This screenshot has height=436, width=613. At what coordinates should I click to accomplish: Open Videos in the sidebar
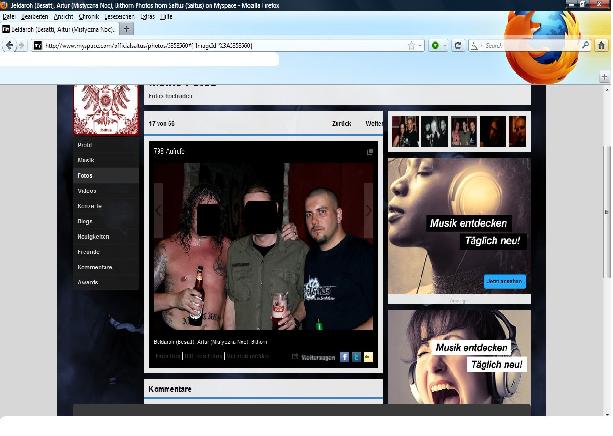tap(106, 191)
